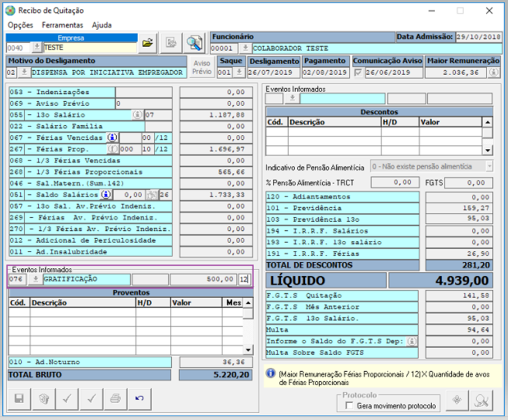Click info icon beside Informe o Saldo FGTS

pyautogui.click(x=412, y=341)
